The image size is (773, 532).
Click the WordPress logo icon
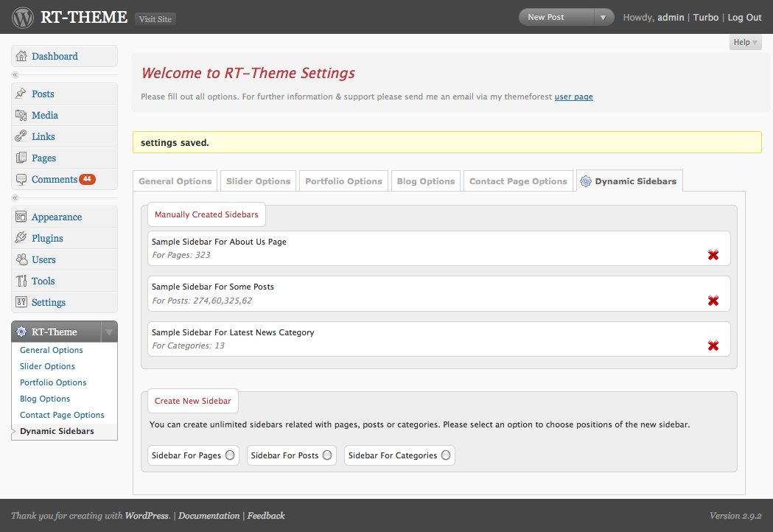tap(23, 17)
